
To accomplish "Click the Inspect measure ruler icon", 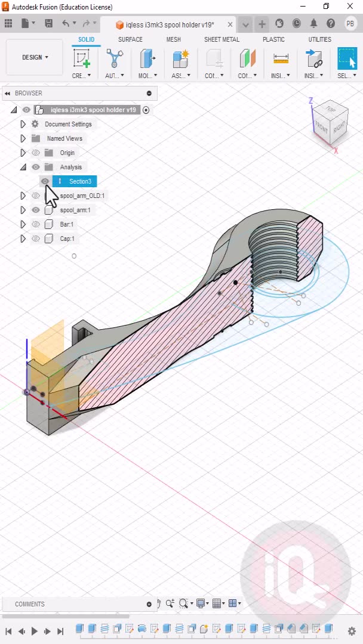I will pos(280,59).
